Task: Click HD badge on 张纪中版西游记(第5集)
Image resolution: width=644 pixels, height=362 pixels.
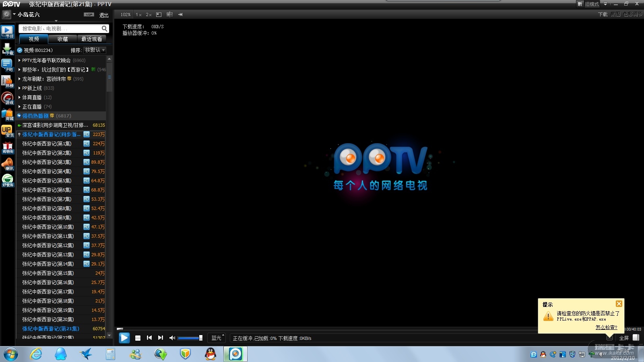Action: click(86, 181)
